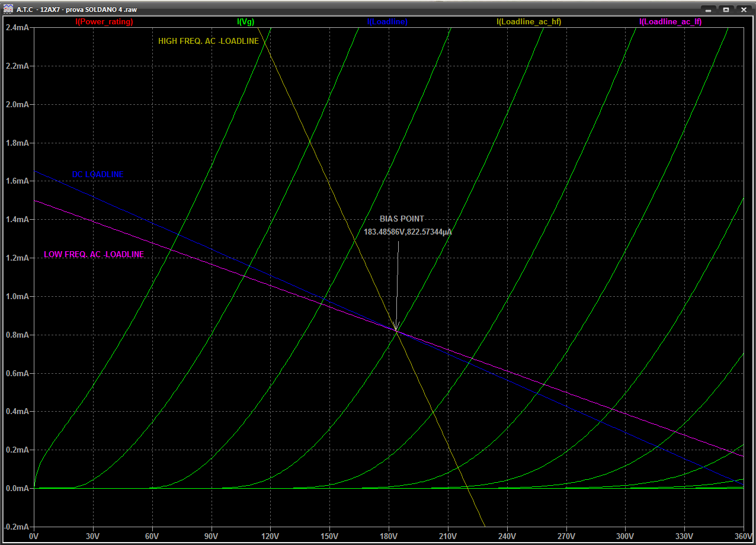756x545 pixels.
Task: Click the 0.0mA vertical axis label
Action: (17, 489)
